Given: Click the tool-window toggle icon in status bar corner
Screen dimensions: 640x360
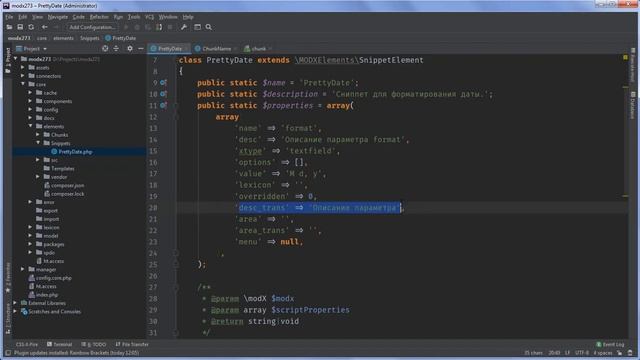Looking at the screenshot, I should [x=8, y=353].
